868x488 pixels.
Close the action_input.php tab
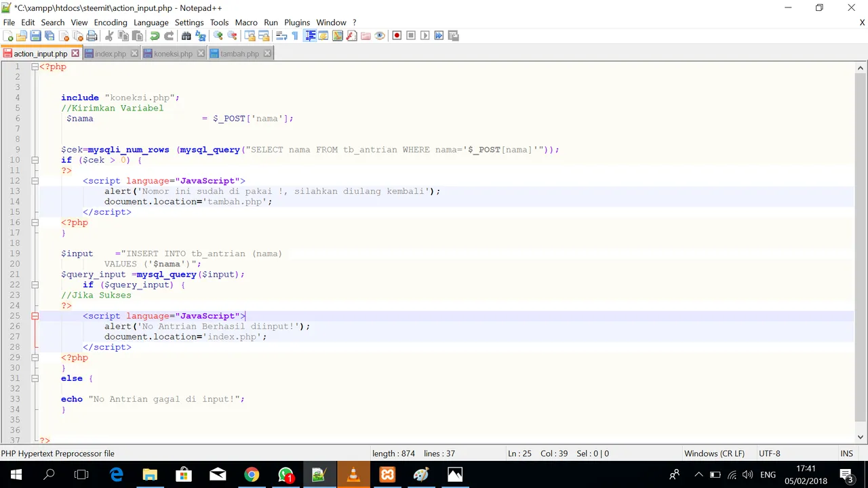click(x=75, y=54)
